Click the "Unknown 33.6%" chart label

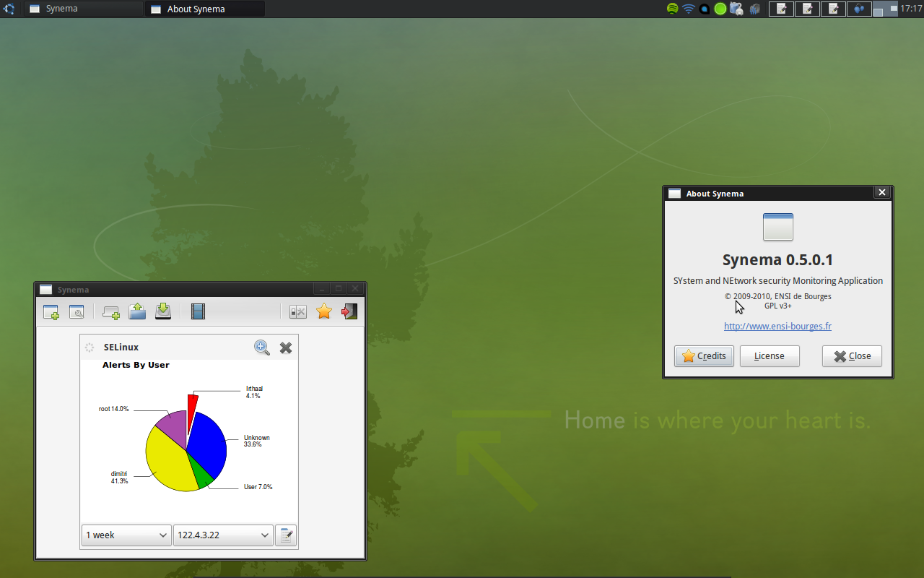pyautogui.click(x=256, y=441)
